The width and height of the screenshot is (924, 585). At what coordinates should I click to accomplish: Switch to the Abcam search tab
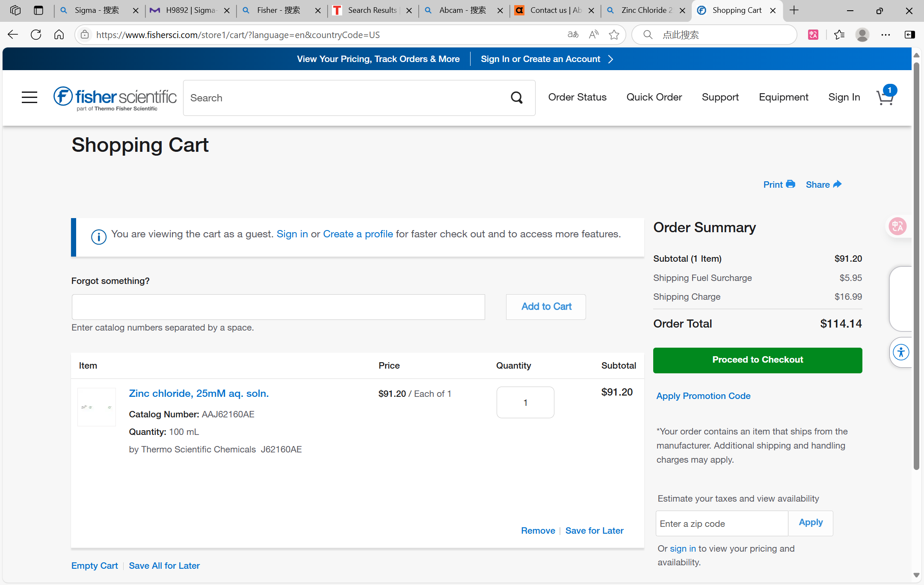(463, 10)
